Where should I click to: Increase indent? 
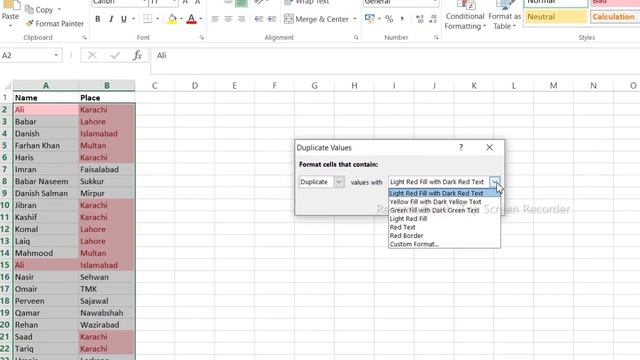point(271,19)
